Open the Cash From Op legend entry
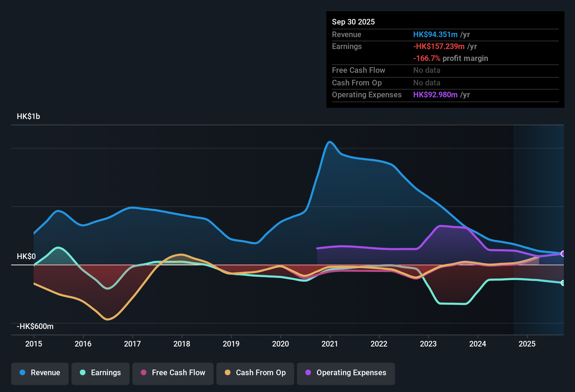Screen dimensions: 575x392 (x=255, y=373)
